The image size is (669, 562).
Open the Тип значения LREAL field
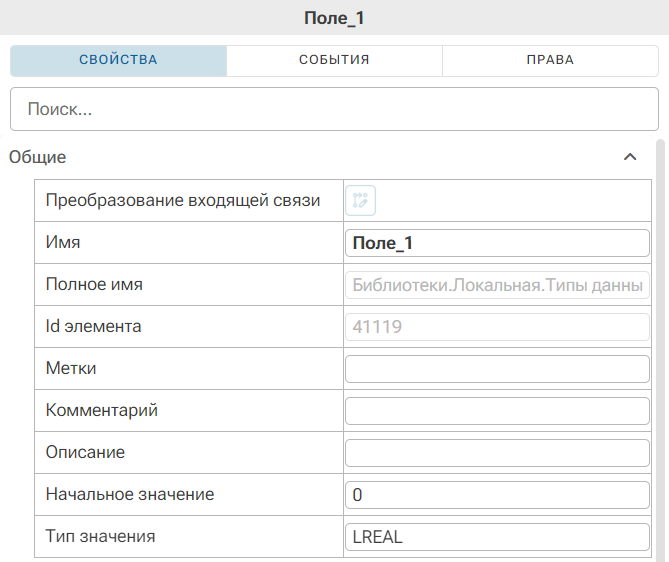(x=497, y=537)
